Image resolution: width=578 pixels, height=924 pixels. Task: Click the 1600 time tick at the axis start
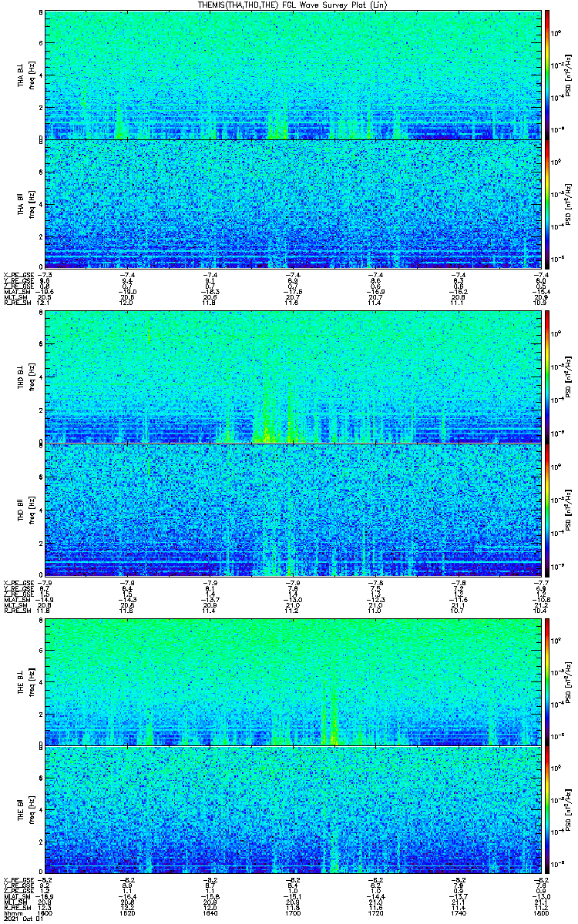pos(45,914)
